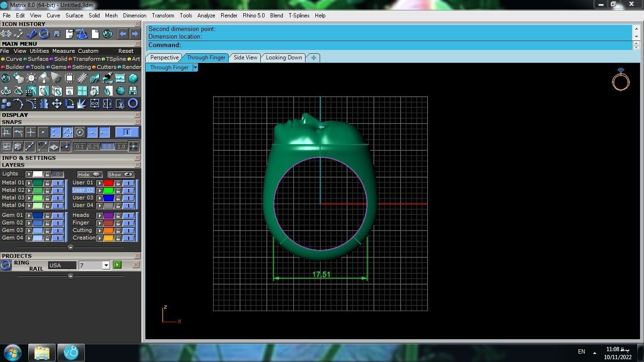Click the Gem 01 dark blue color swatch
The height and width of the screenshot is (362, 644).
38,215
